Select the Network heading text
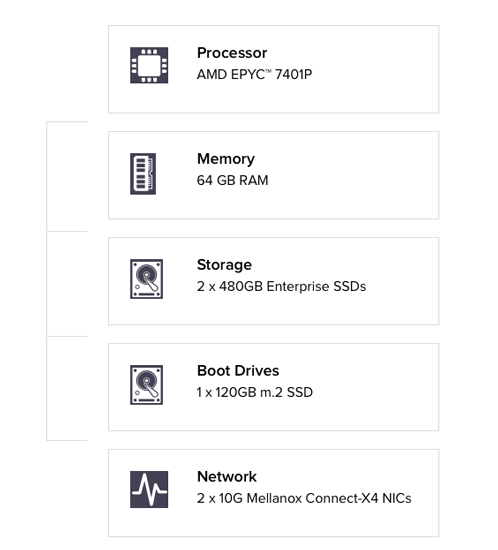Image resolution: width=498 pixels, height=550 pixels. coord(227,477)
